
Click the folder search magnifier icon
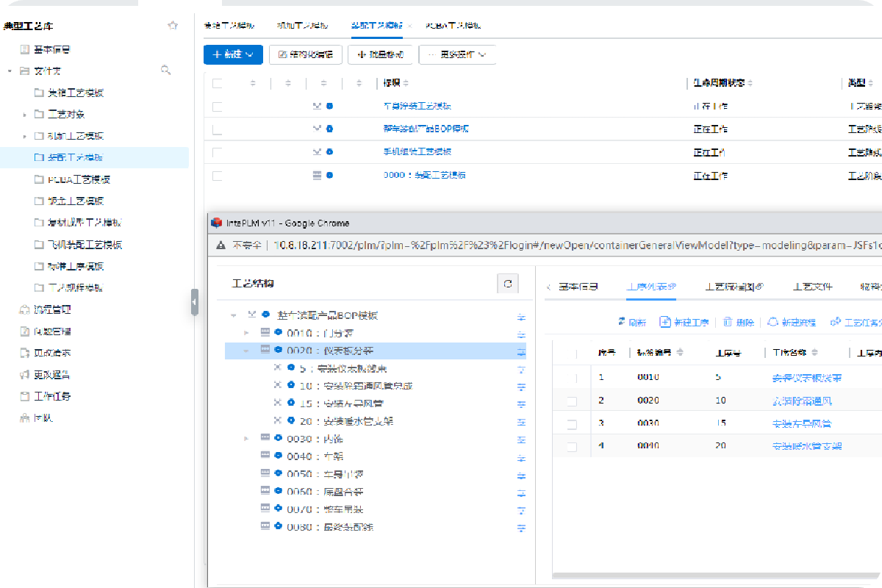tap(165, 71)
